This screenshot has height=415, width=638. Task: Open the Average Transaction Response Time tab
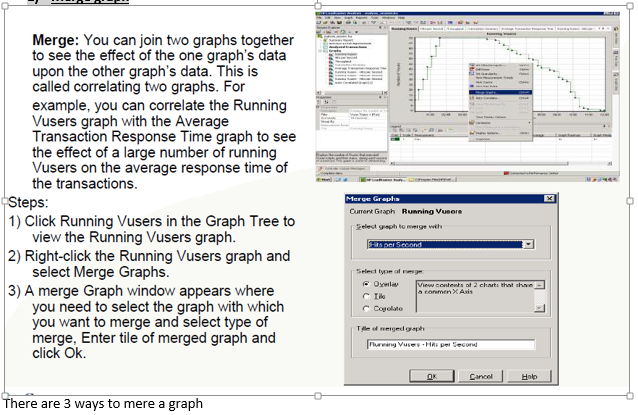[x=527, y=29]
